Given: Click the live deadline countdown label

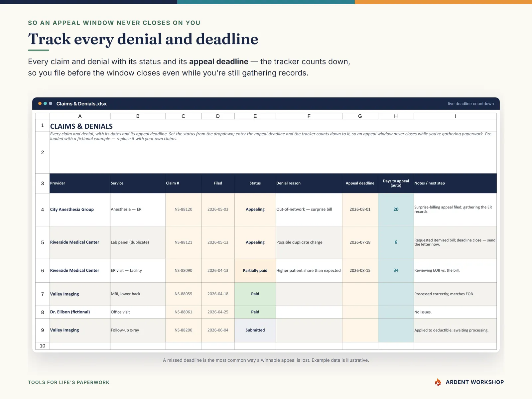Looking at the screenshot, I should click(471, 104).
